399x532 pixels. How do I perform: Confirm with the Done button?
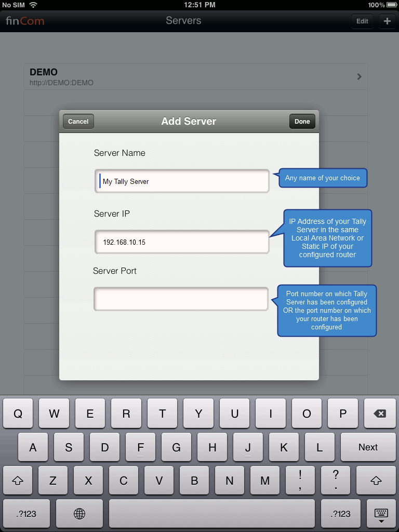pos(302,122)
